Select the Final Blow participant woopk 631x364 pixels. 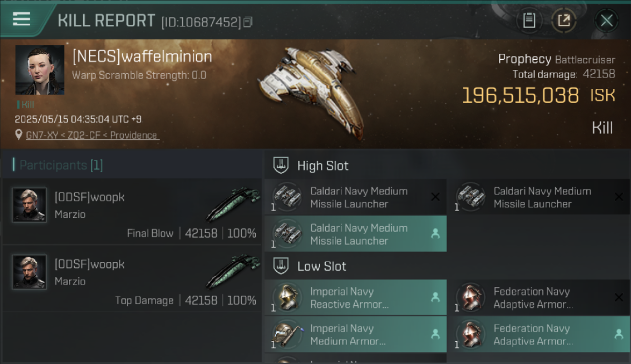pyautogui.click(x=132, y=212)
